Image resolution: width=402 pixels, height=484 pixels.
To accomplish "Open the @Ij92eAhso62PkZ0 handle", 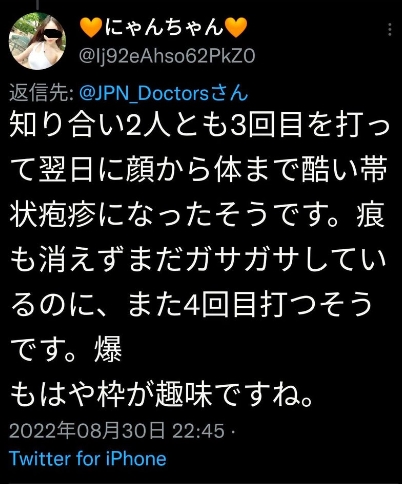I will click(167, 56).
